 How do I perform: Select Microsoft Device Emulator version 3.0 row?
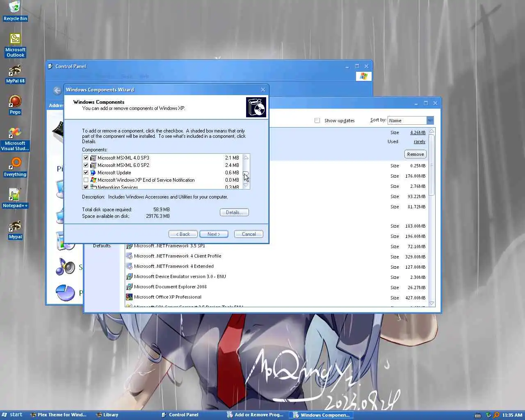(277, 276)
